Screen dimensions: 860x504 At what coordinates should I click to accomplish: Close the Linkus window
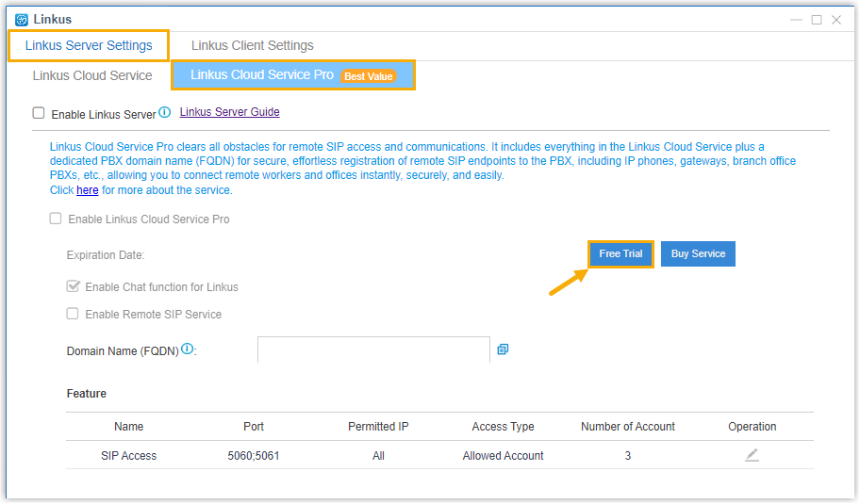pos(836,19)
